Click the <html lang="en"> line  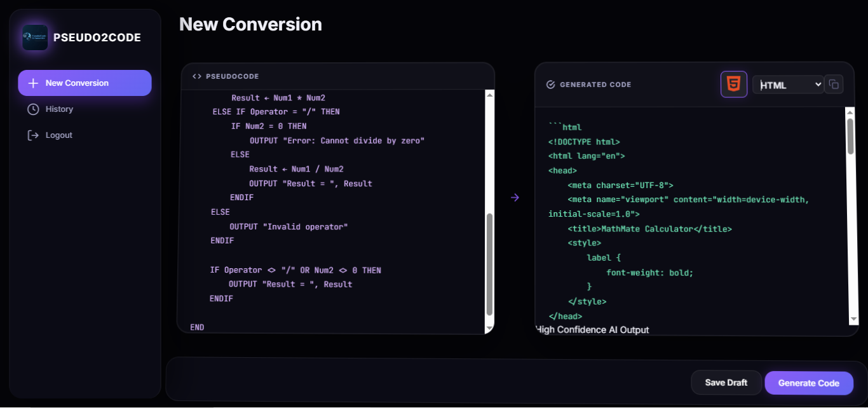click(587, 156)
